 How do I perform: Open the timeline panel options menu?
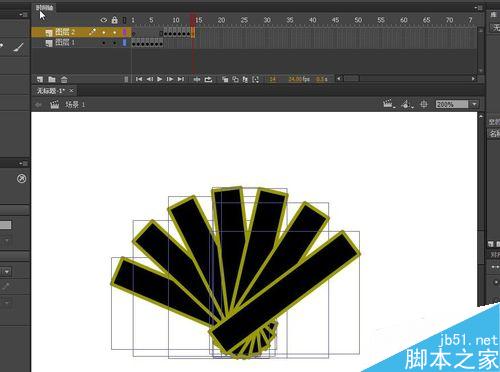coord(479,7)
